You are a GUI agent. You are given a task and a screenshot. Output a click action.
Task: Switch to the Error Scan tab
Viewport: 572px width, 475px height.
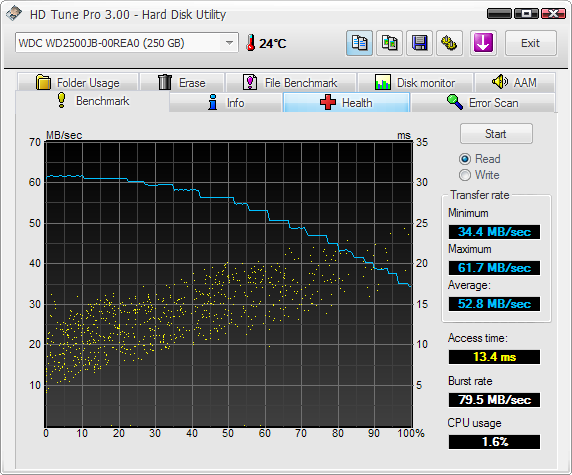pyautogui.click(x=483, y=103)
